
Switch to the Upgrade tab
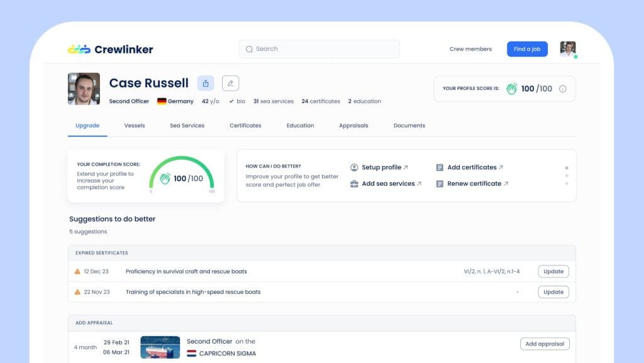pos(87,126)
